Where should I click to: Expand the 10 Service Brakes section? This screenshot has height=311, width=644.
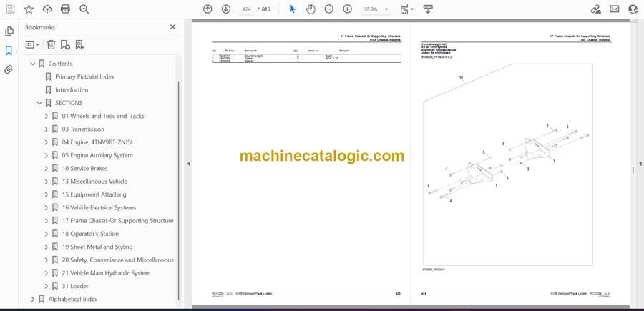tap(46, 169)
